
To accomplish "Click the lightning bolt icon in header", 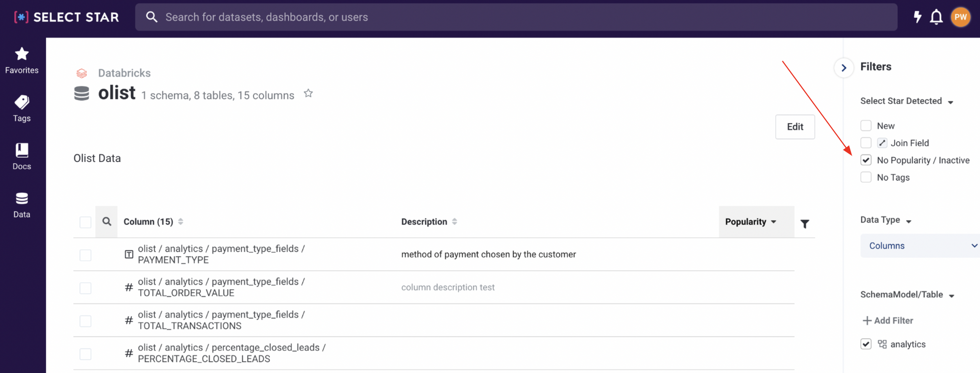I will click(x=917, y=17).
